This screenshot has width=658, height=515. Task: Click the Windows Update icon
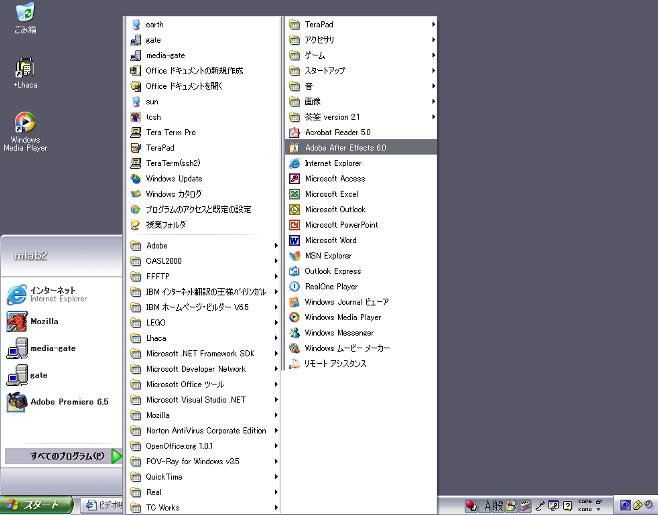click(136, 178)
